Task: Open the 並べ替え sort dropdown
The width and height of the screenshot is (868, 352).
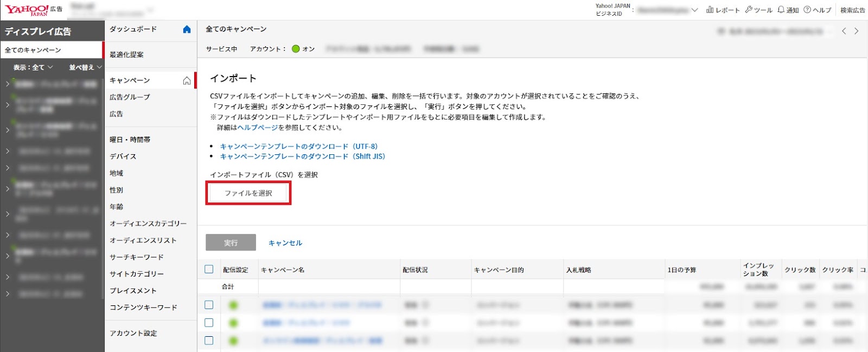Action: [85, 67]
